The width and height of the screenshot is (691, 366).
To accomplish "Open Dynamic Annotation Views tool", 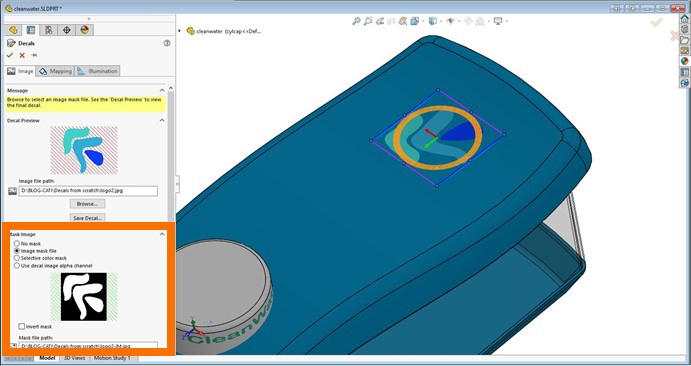I will click(x=403, y=21).
